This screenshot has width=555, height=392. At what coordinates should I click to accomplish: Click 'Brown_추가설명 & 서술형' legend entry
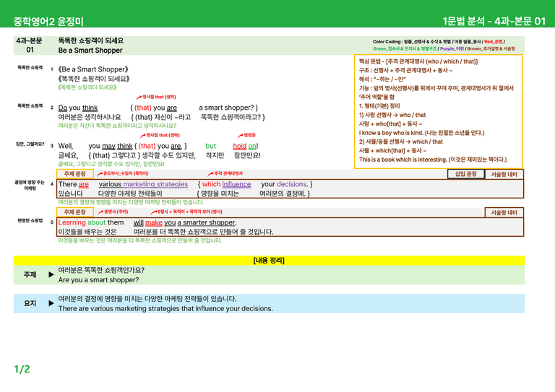click(491, 49)
